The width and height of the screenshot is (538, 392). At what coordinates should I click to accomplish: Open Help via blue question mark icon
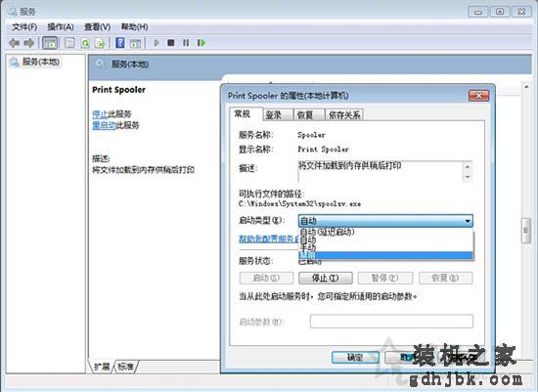(120, 43)
